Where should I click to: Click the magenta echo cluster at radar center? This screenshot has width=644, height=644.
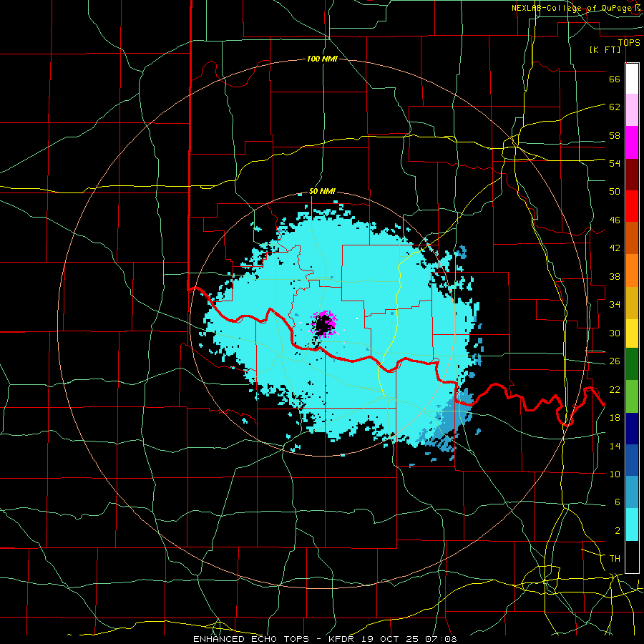(x=324, y=323)
